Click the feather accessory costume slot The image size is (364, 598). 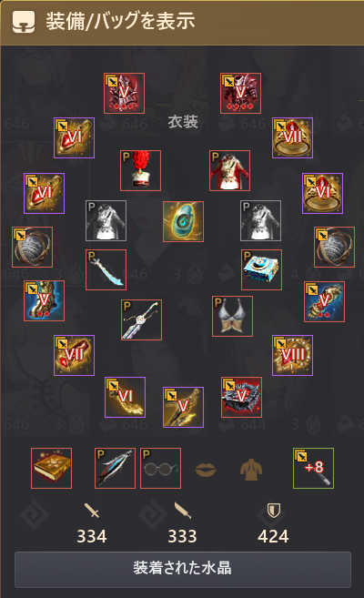[x=115, y=469]
